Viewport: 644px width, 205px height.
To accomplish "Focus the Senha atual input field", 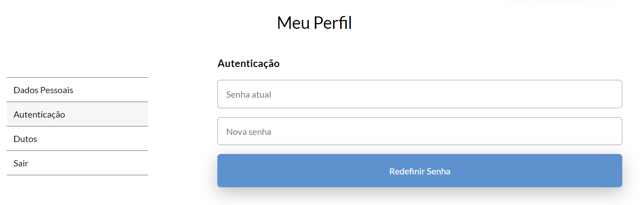I will pyautogui.click(x=419, y=94).
